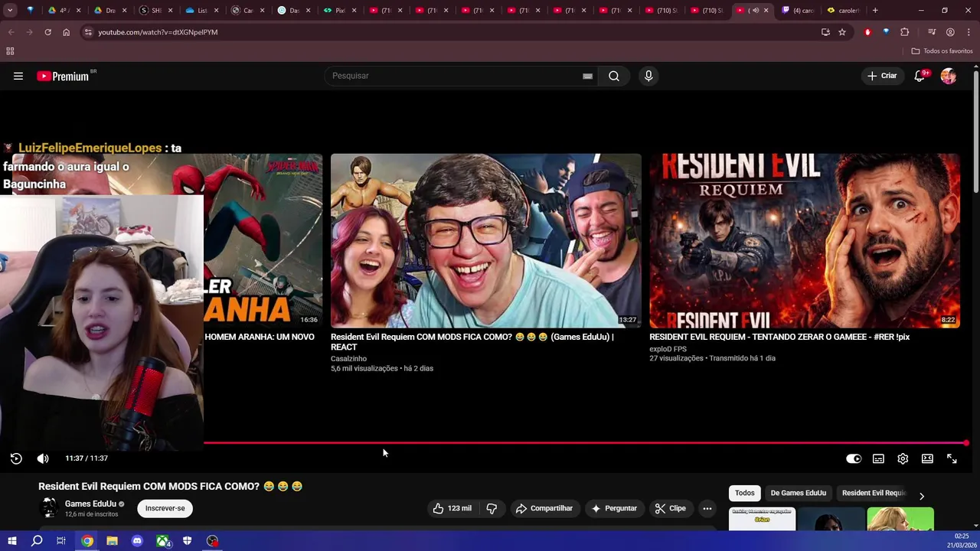The image size is (980, 551).
Task: Seek on the red progress bar
Action: [586, 442]
